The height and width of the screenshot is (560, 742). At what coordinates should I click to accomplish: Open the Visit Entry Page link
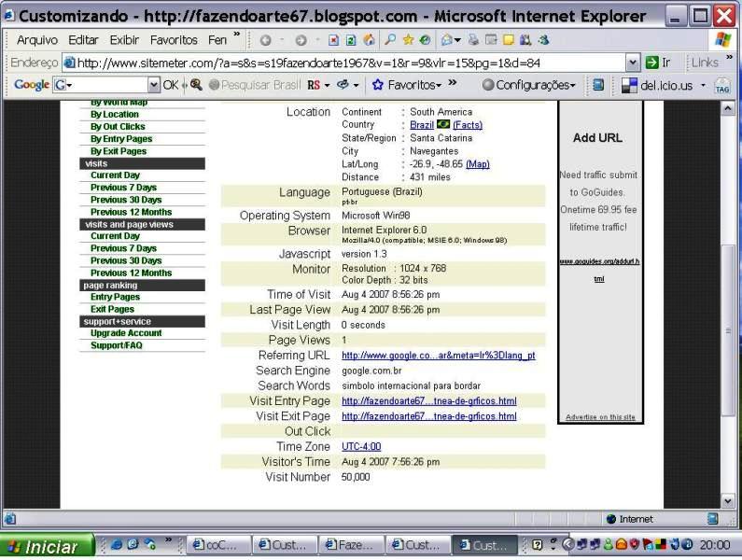[428, 401]
